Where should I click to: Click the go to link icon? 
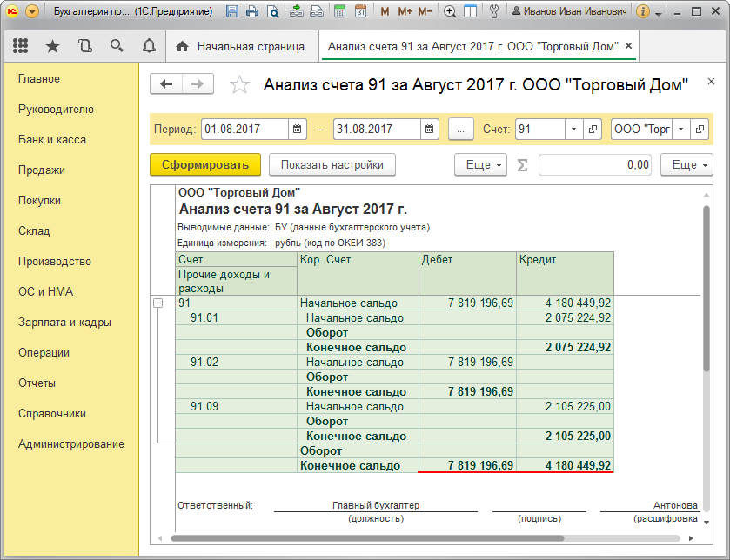(317, 11)
